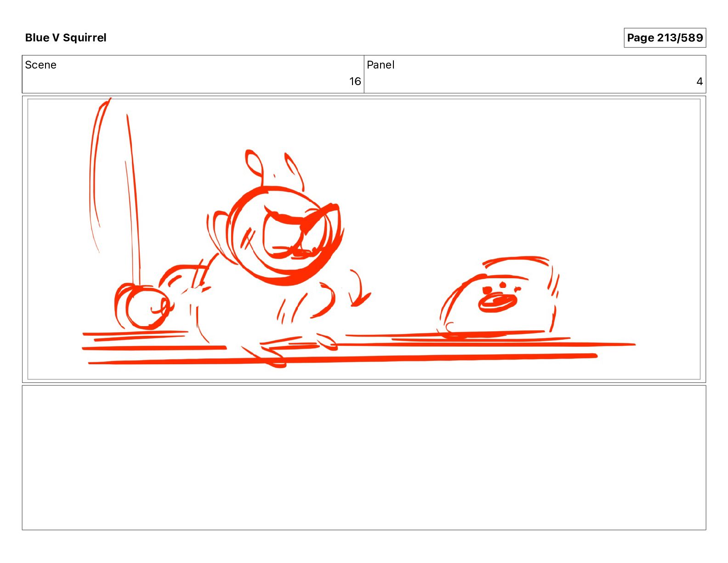
Task: Select the red storyboard sketch thumbnail
Action: (364, 239)
